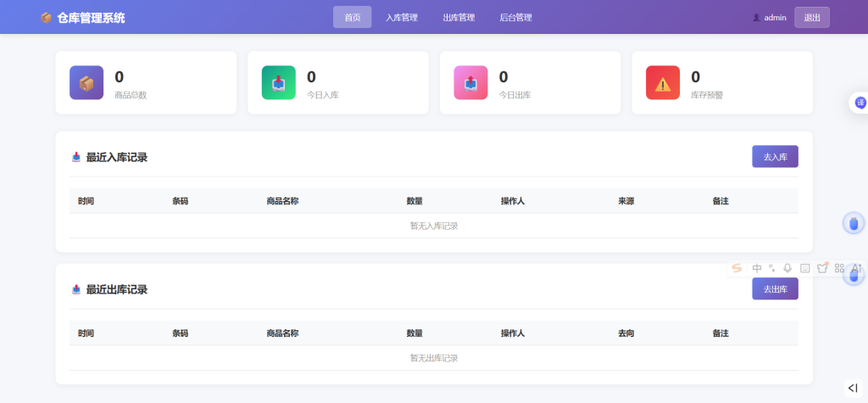
Task: Click the admin username text
Action: click(775, 17)
